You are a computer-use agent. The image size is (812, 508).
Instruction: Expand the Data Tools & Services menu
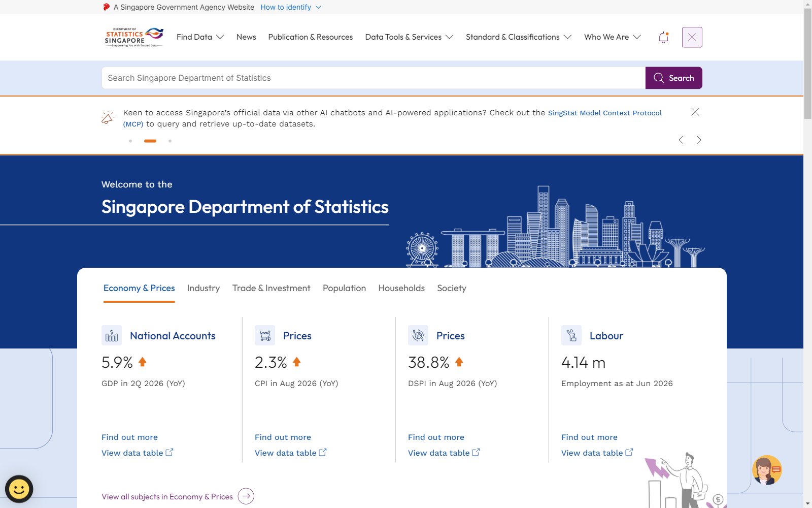(409, 37)
